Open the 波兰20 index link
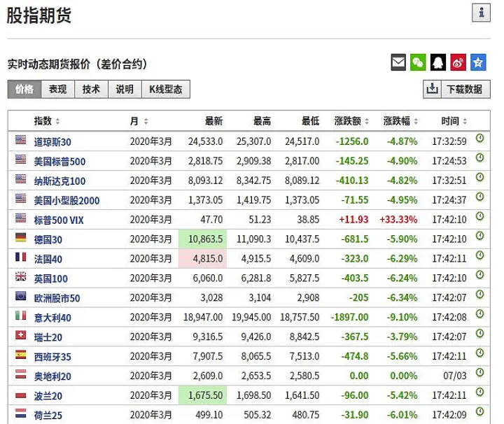The height and width of the screenshot is (424, 504). tap(48, 396)
